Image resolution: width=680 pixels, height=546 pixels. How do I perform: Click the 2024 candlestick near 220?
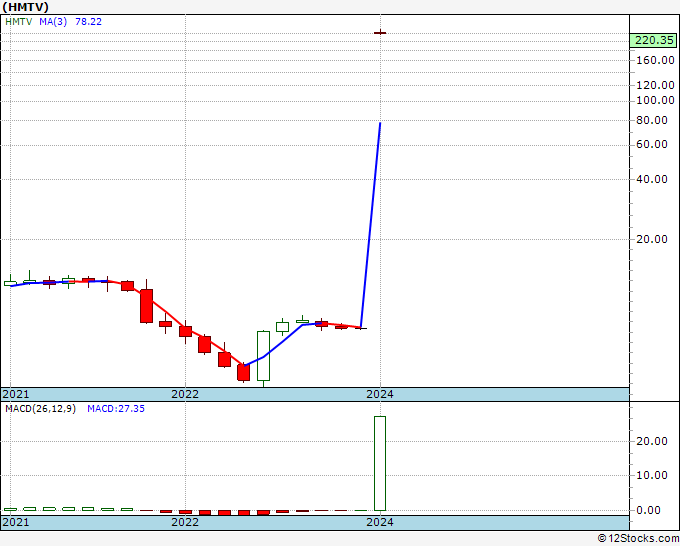[380, 32]
